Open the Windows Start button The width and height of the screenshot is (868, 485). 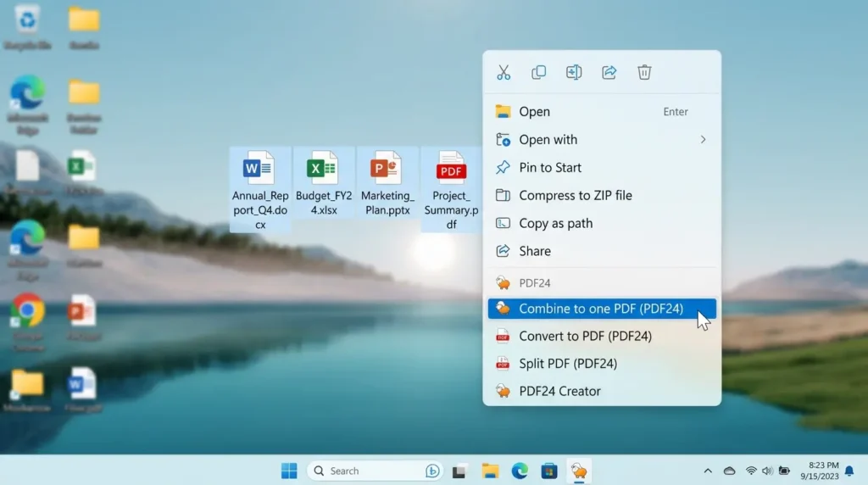point(289,471)
